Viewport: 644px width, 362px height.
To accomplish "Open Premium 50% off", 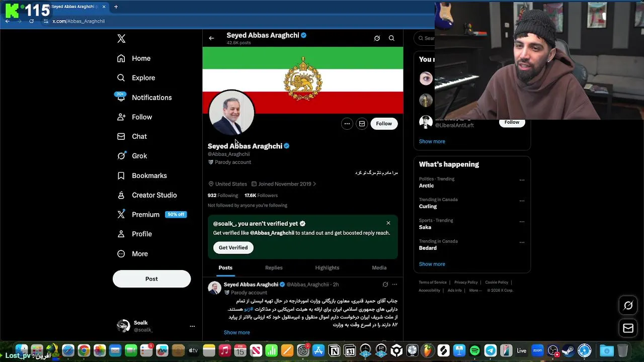I will [x=151, y=215].
